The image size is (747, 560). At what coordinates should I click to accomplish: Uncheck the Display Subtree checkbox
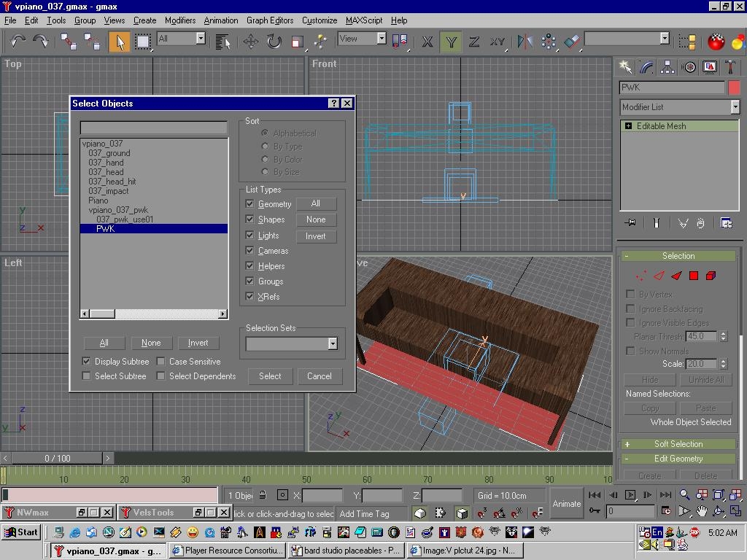point(87,362)
